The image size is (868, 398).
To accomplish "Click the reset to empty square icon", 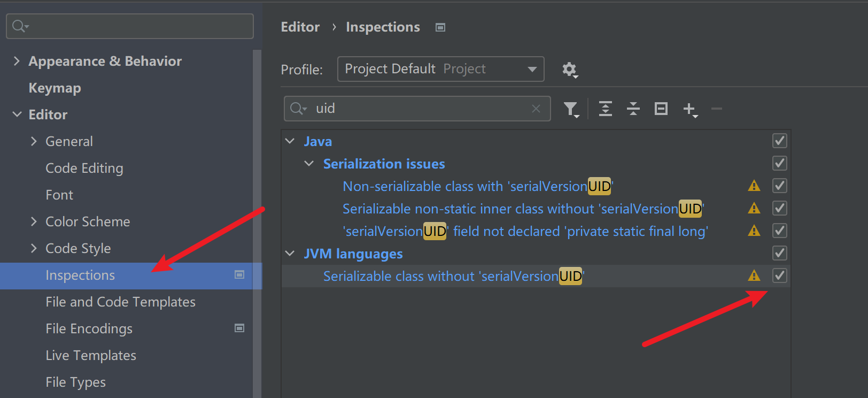I will tap(661, 109).
